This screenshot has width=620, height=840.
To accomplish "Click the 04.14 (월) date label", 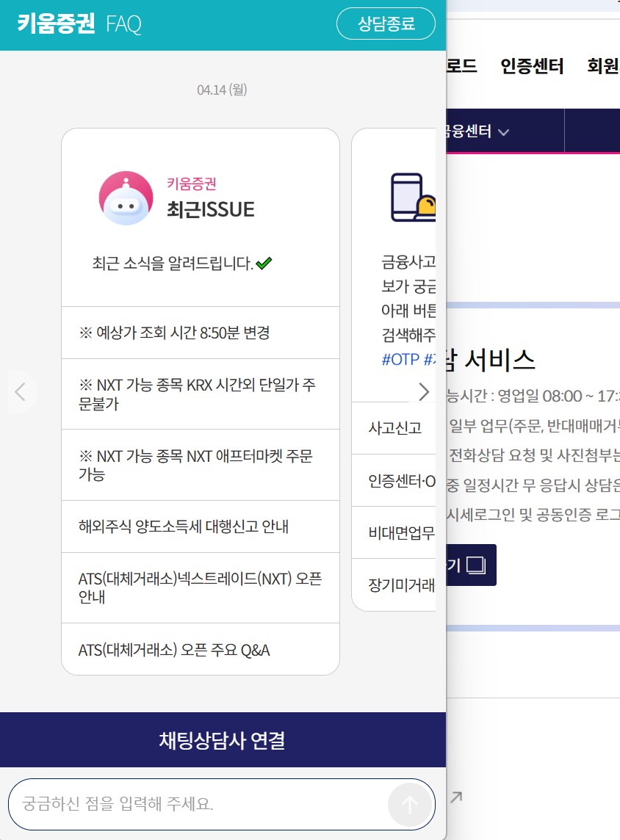I will point(222,90).
